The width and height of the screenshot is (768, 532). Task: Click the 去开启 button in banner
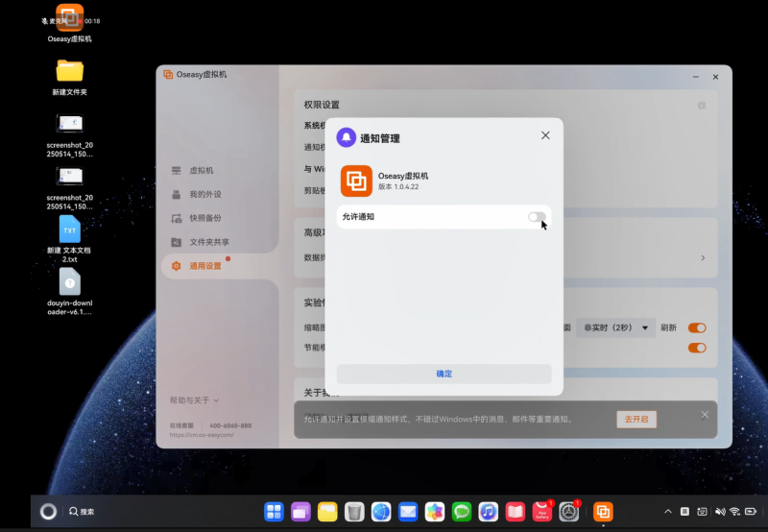(x=636, y=420)
